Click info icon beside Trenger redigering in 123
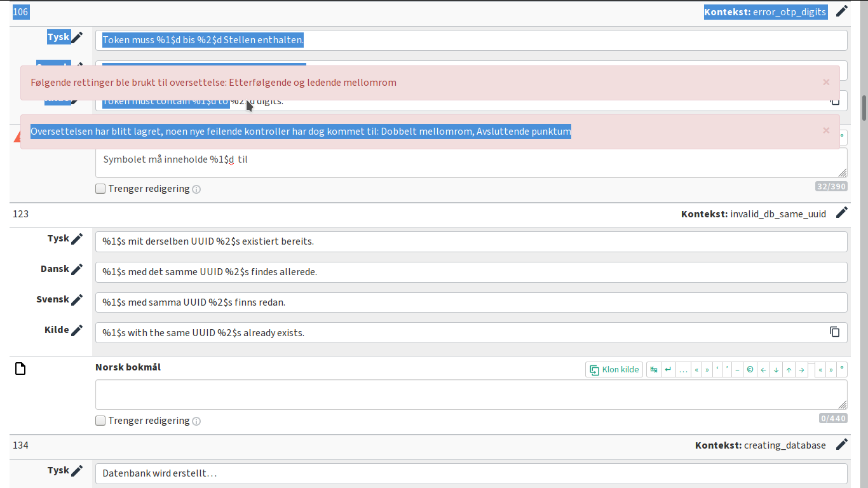Screen dimensions: 868x488 pyautogui.click(x=196, y=421)
